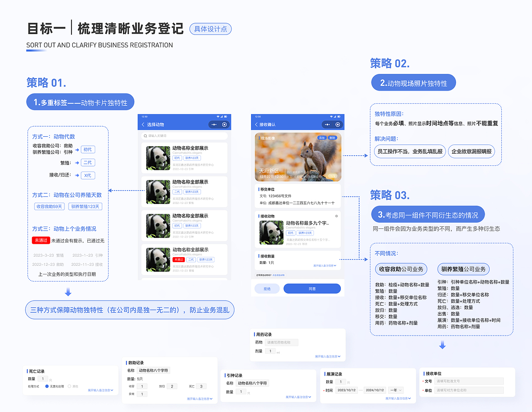Click the 同意 confirm button
The height and width of the screenshot is (412, 532).
pyautogui.click(x=312, y=288)
